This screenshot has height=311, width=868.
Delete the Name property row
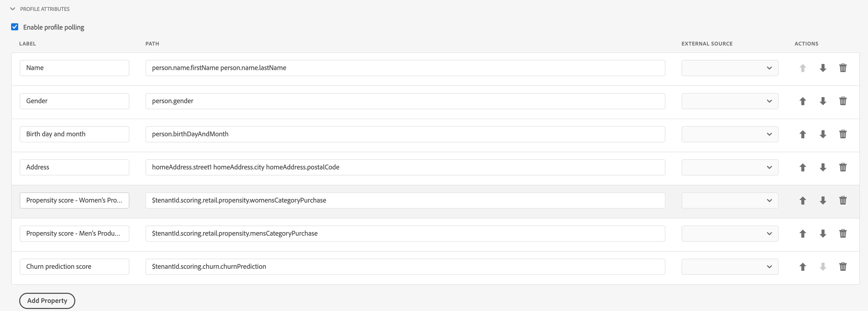point(843,68)
